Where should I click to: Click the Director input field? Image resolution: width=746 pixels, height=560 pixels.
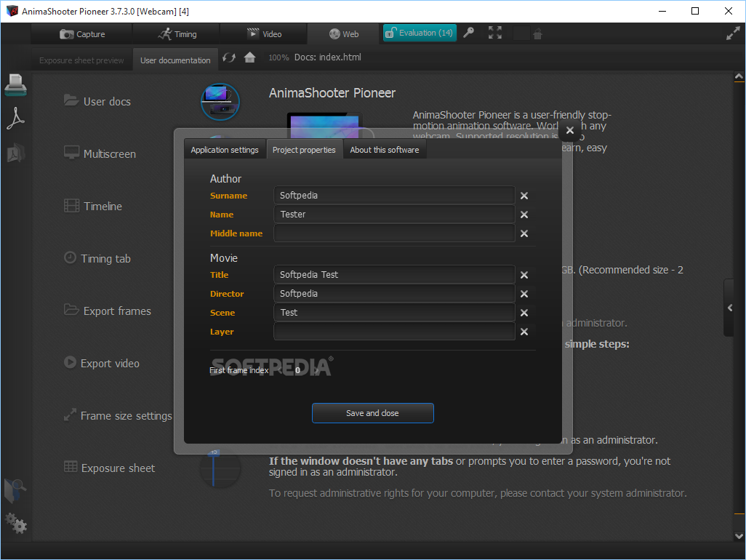coord(394,294)
